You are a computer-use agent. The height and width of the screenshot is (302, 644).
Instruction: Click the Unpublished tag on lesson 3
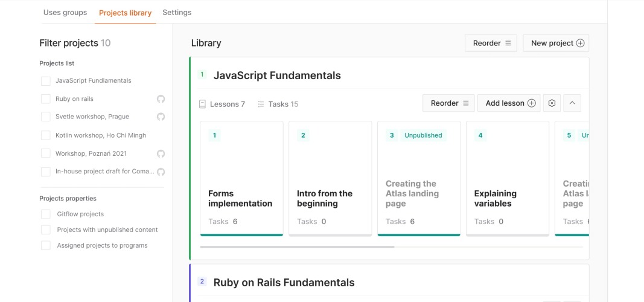(423, 135)
